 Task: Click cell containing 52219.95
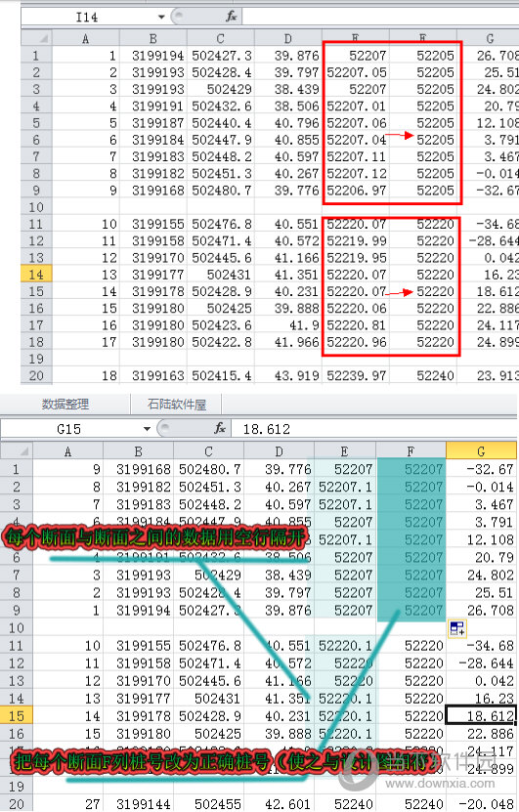pos(357,258)
